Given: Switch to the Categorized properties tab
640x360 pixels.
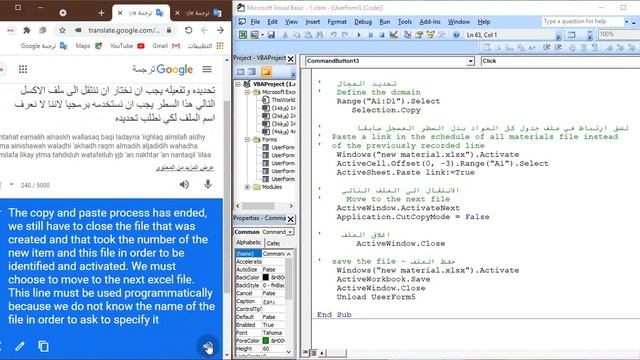Looking at the screenshot, I should tap(273, 243).
